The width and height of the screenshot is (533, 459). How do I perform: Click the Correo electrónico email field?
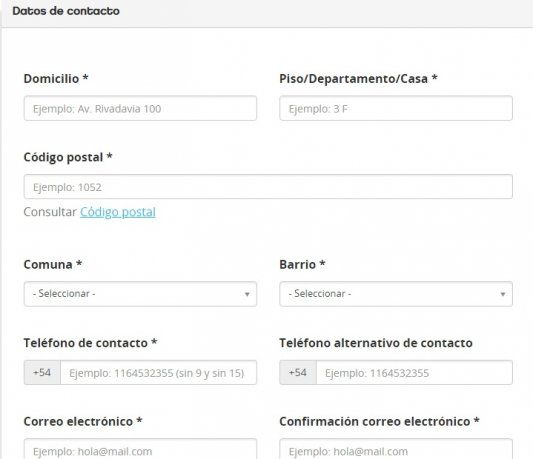pyautogui.click(x=140, y=449)
